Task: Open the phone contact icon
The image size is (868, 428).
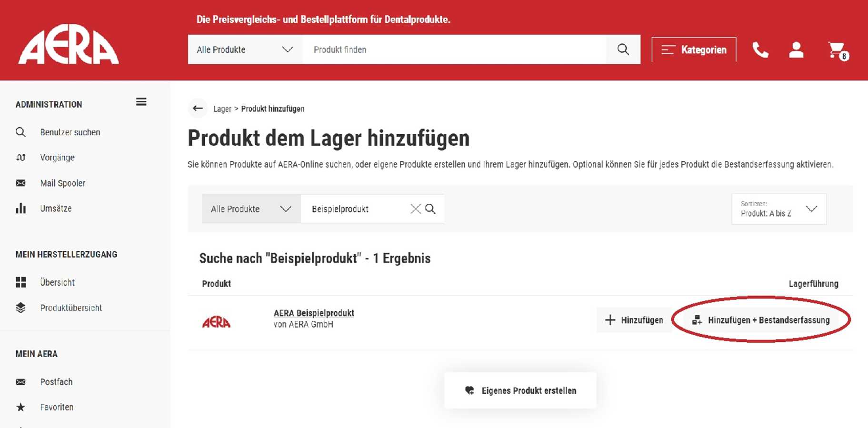Action: click(x=760, y=50)
